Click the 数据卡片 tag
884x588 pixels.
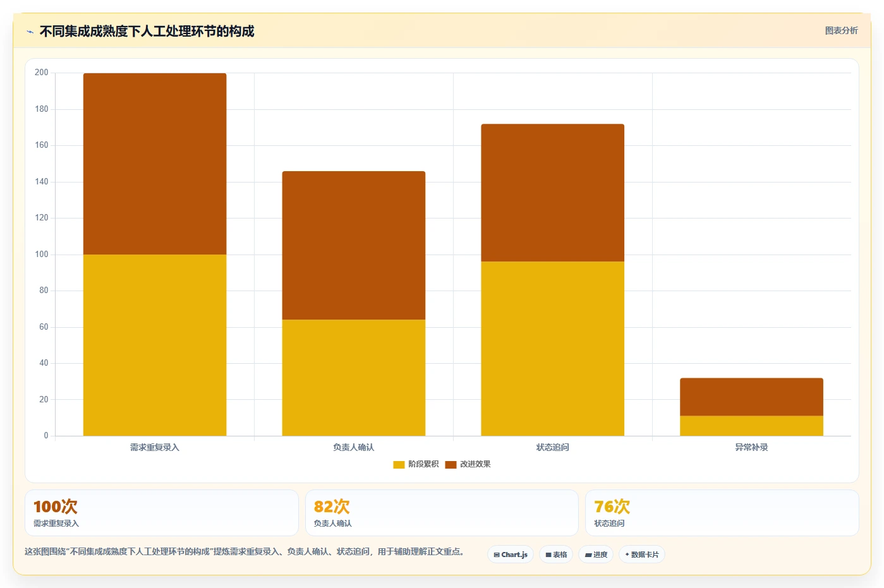tap(642, 555)
